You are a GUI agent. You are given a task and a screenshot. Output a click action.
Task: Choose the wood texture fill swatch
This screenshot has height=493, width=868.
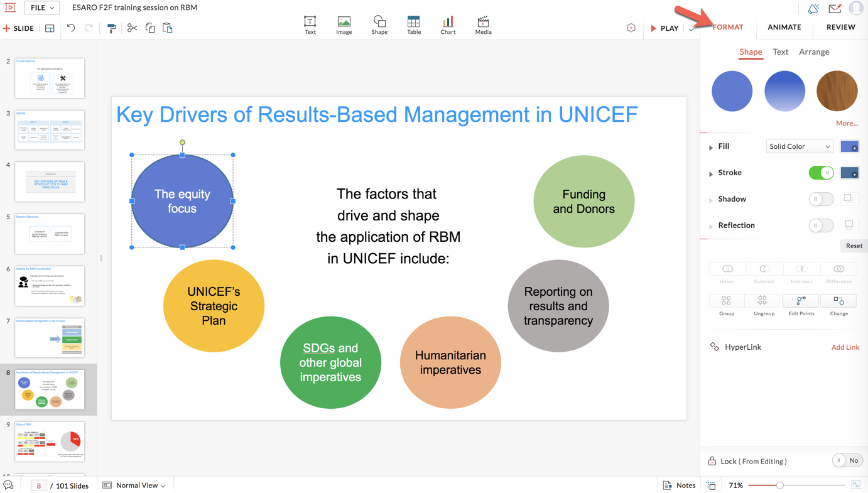click(x=837, y=91)
